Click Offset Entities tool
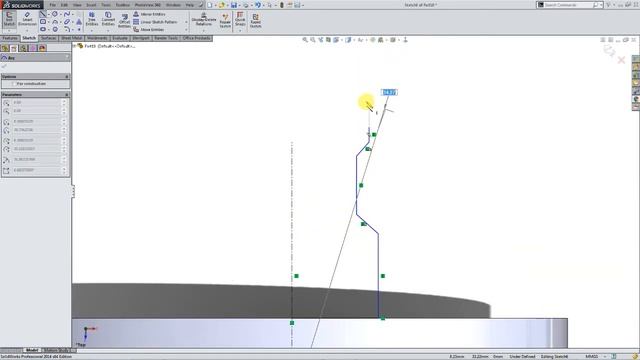640x360 pixels. pos(124,20)
